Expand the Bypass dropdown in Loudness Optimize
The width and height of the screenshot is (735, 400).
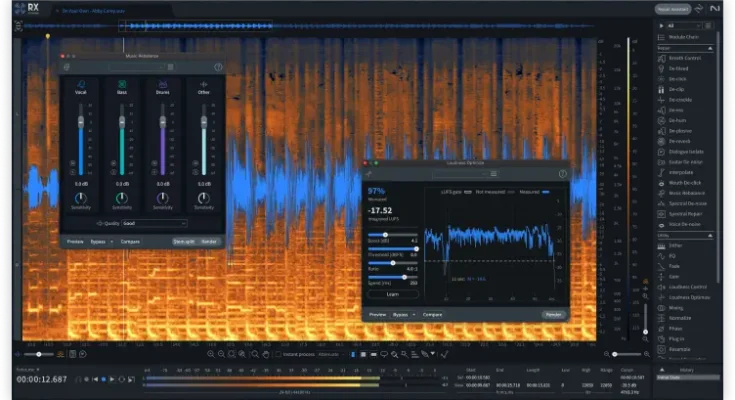point(404,314)
